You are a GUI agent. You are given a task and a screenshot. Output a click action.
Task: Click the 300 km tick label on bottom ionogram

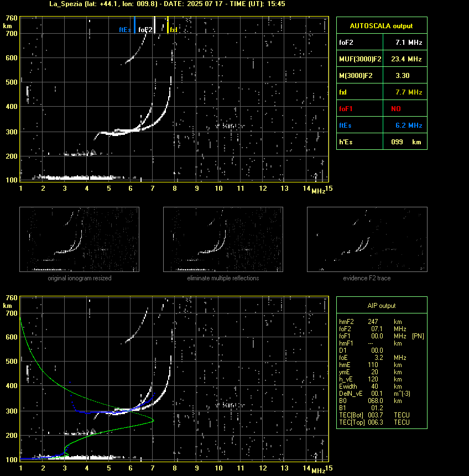click(x=12, y=411)
